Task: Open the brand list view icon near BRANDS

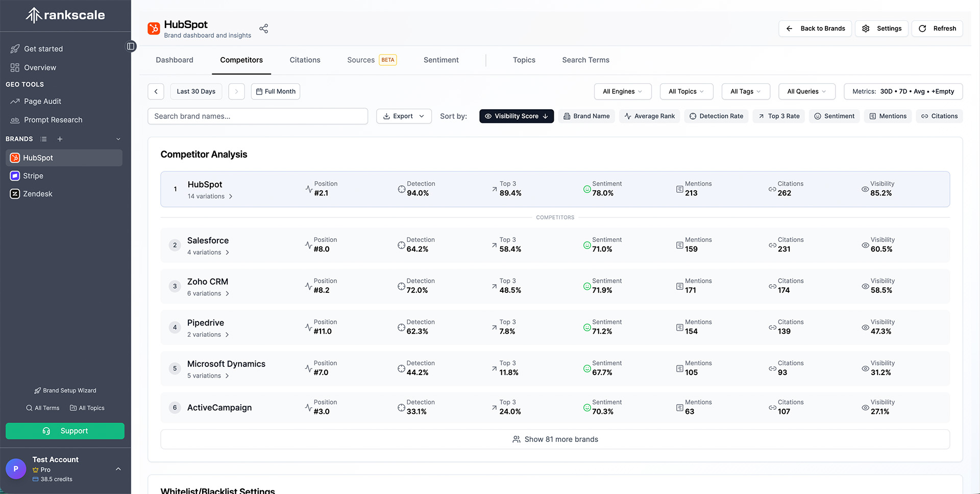Action: pyautogui.click(x=43, y=139)
